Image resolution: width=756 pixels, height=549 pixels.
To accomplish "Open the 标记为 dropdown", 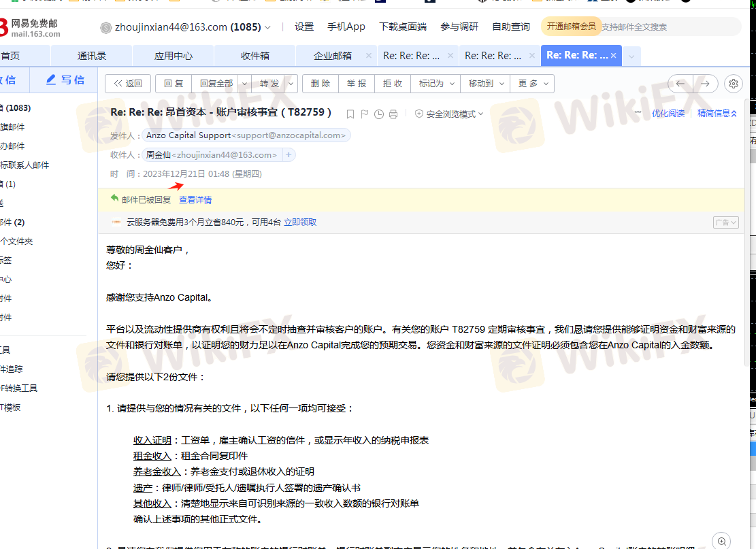I will tap(436, 84).
